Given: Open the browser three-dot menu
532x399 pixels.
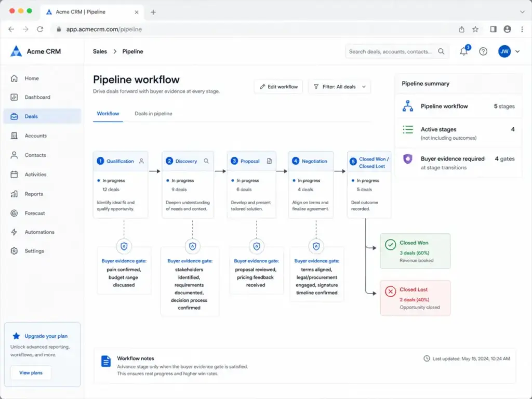Looking at the screenshot, I should click(522, 29).
